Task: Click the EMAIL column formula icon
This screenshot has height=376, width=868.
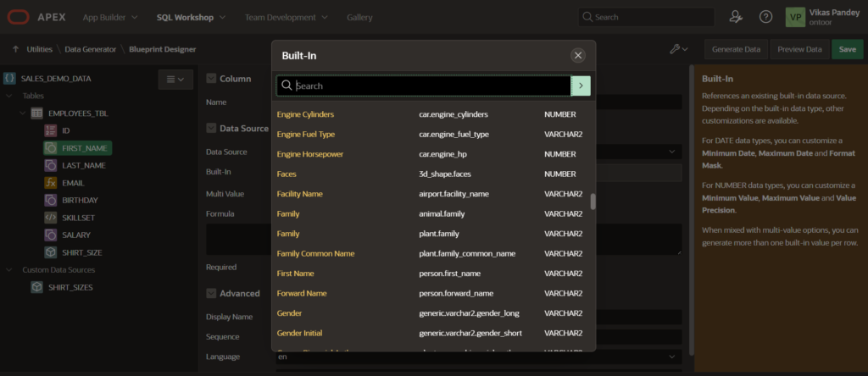Action: [51, 183]
